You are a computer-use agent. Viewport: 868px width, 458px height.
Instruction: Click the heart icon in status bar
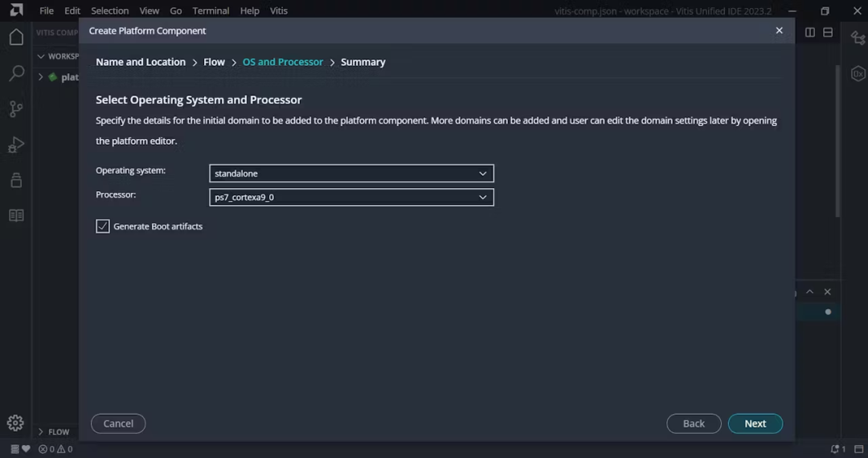point(26,449)
